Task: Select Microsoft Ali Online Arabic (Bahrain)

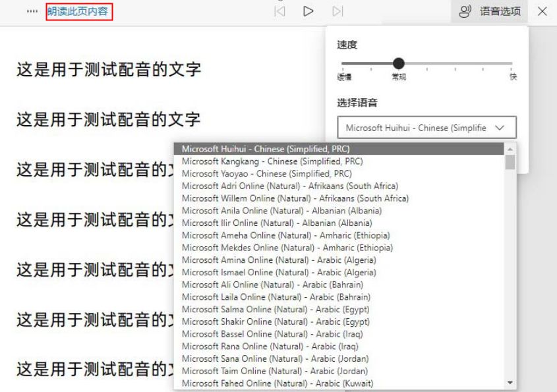Action: [339, 285]
